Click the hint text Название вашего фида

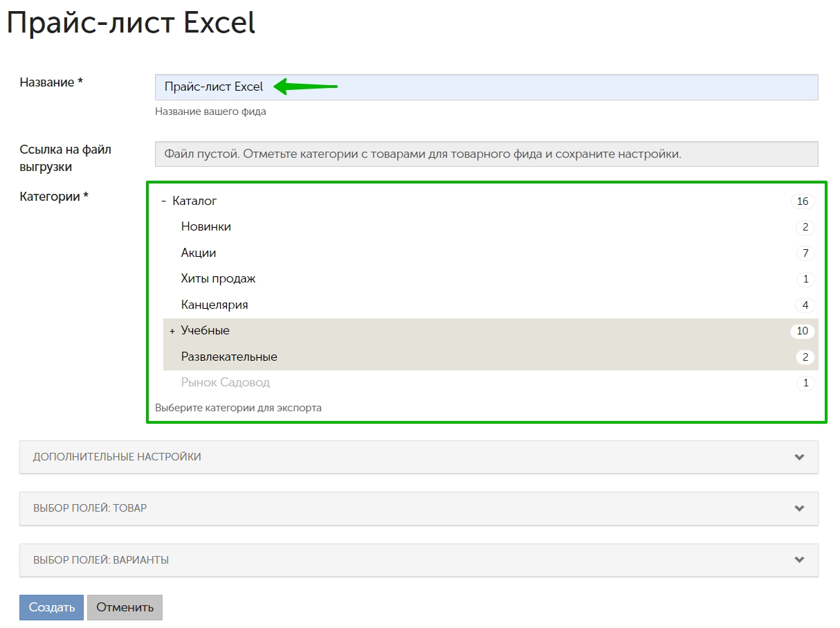[x=210, y=111]
